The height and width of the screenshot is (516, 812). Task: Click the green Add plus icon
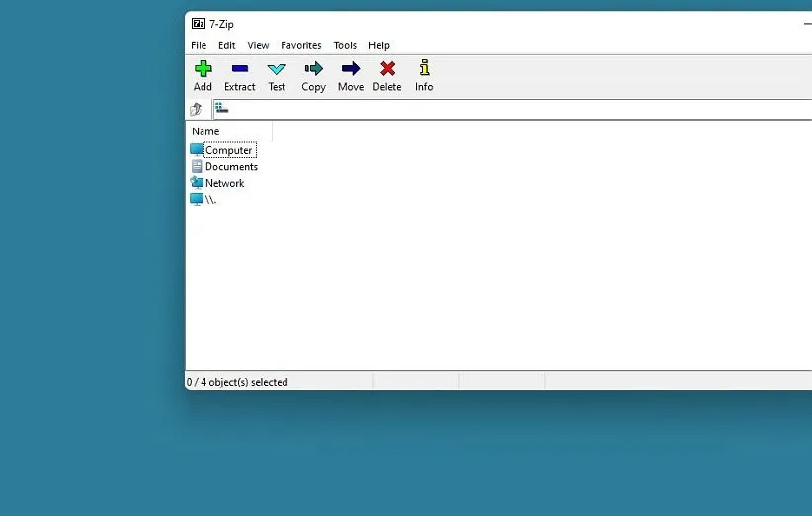click(x=203, y=69)
